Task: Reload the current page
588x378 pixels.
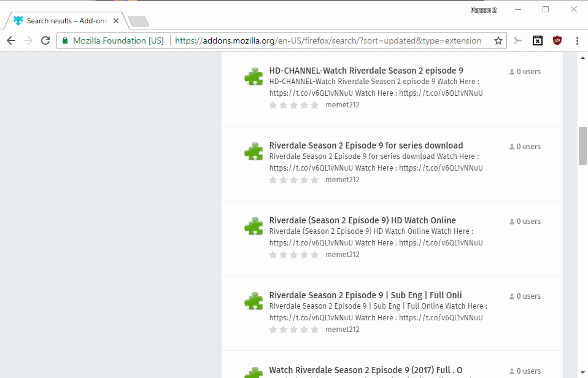Action: [45, 40]
